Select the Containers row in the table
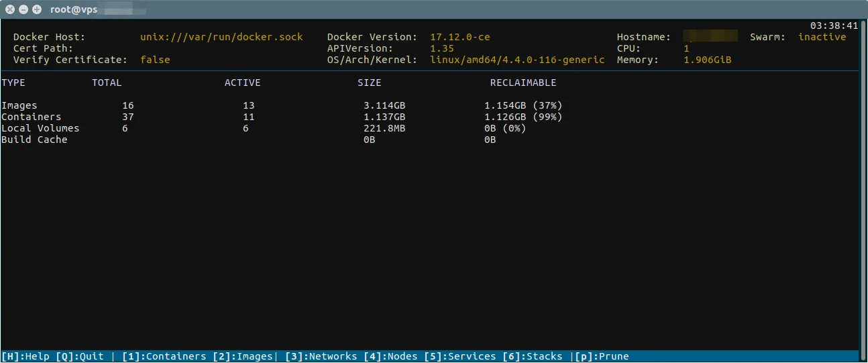868x363 pixels. 32,117
